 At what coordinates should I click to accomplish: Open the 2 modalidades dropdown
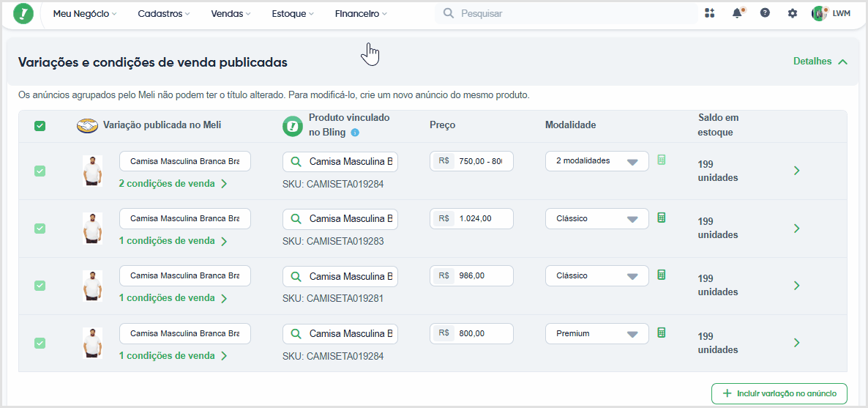(596, 160)
